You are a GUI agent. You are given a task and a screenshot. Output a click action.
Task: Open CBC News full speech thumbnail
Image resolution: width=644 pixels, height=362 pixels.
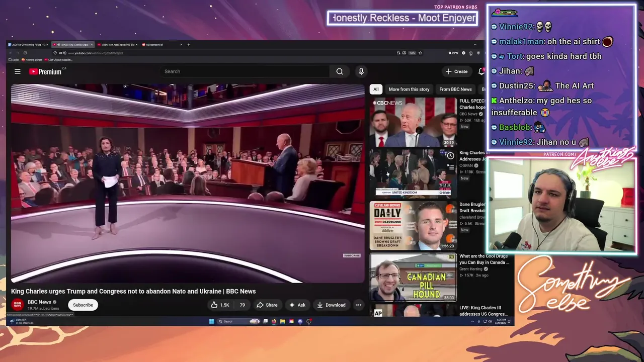click(413, 122)
